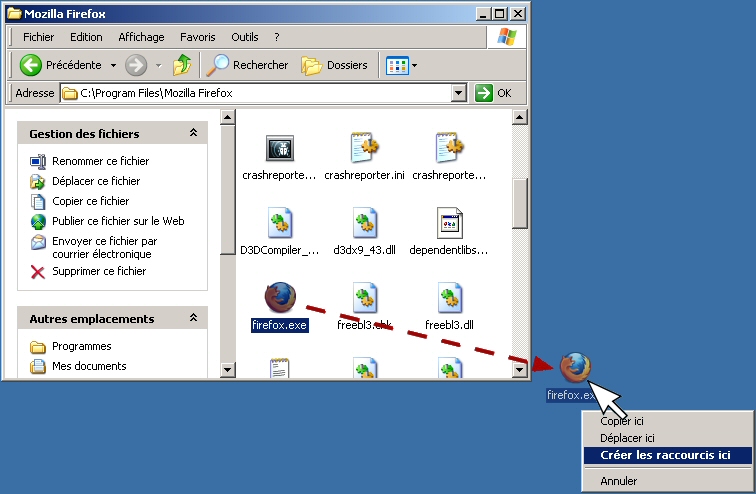Click the side panel scrollbar thumb
The height and width of the screenshot is (494, 756).
(228, 189)
